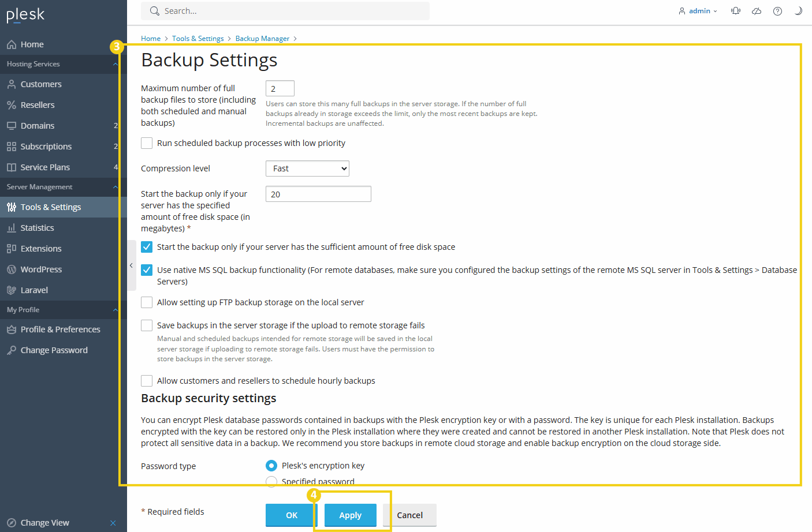Open Service Plans menu item
The height and width of the screenshot is (532, 812).
pyautogui.click(x=45, y=167)
